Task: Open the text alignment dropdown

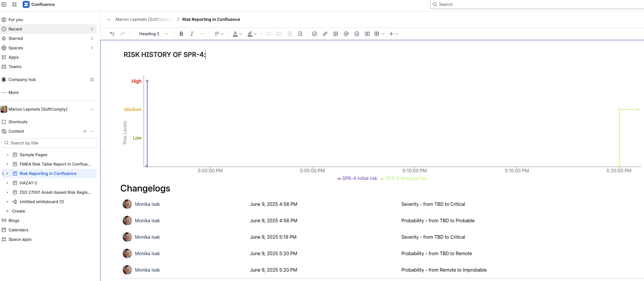Action: pyautogui.click(x=219, y=34)
